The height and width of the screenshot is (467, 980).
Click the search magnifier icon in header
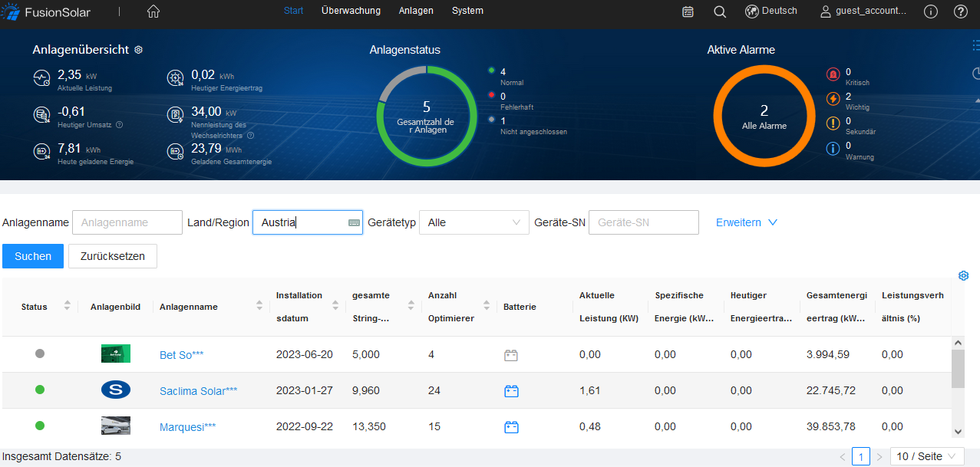click(x=719, y=12)
